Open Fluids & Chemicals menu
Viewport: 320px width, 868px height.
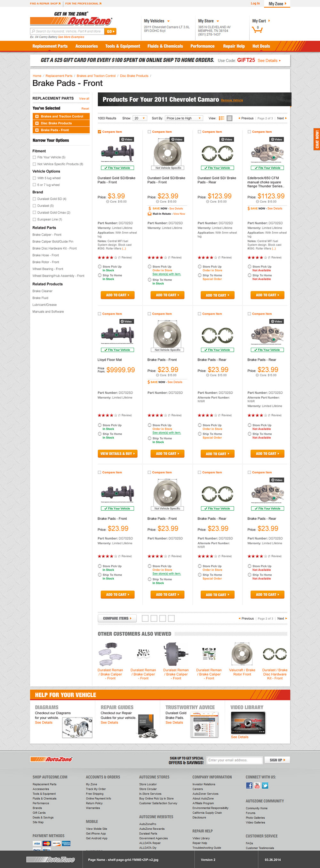click(165, 46)
